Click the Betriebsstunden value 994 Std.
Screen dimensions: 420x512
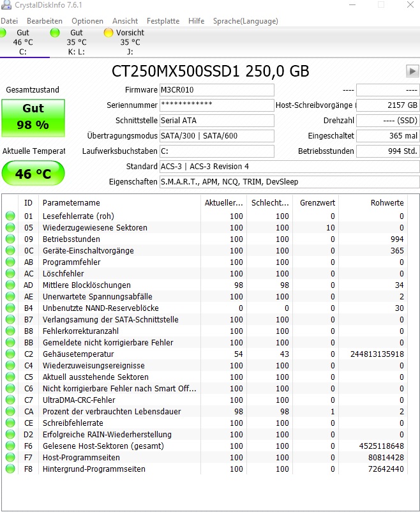point(387,151)
